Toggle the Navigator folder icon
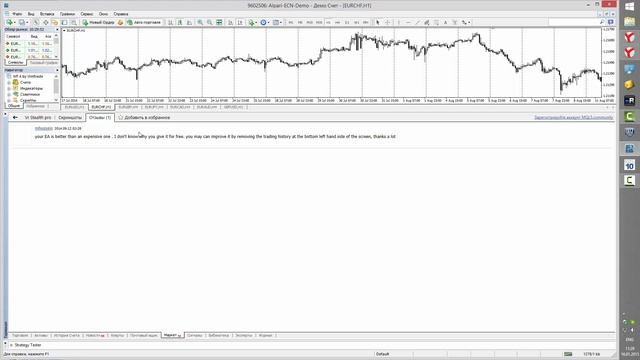The height and width of the screenshot is (360, 640). tap(55, 22)
